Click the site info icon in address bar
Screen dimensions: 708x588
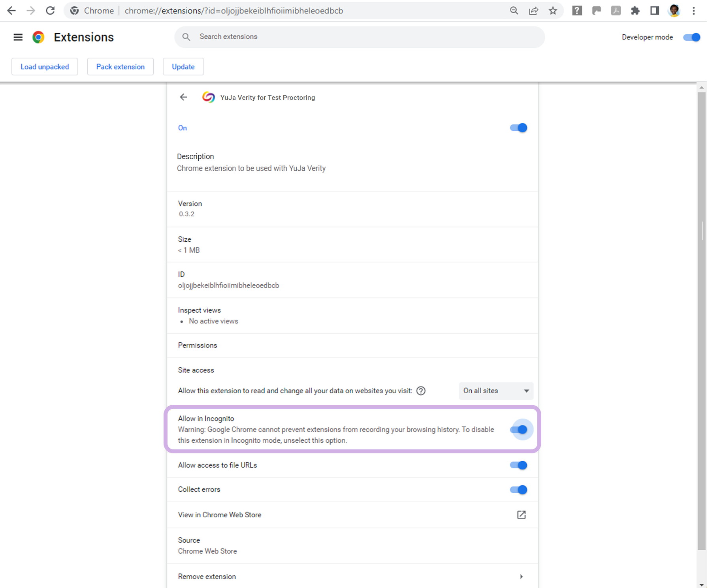74,11
